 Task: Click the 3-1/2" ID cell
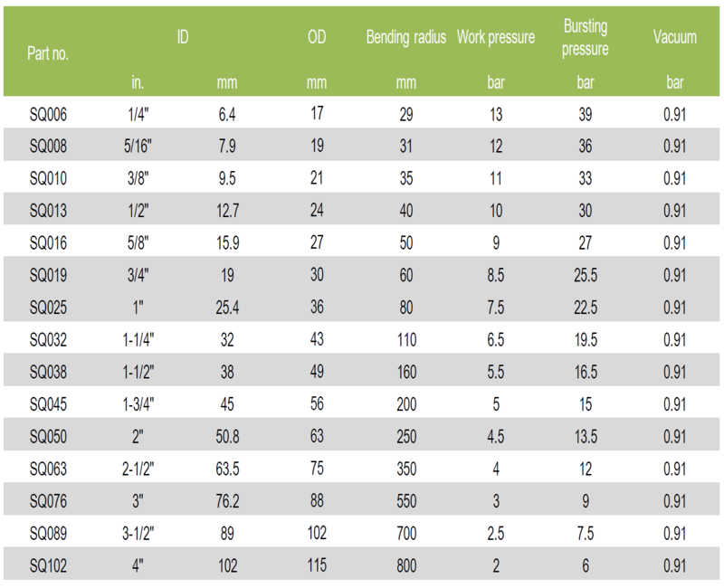(x=138, y=534)
